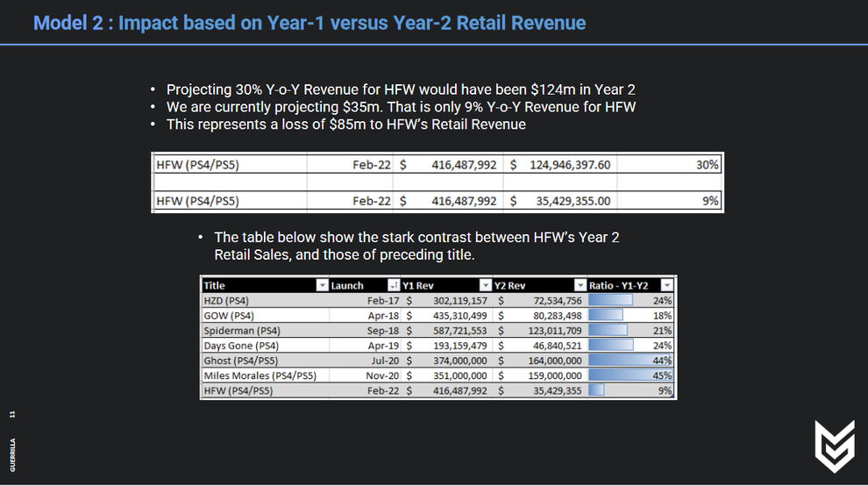Click the vertical GUERRILLA footer text
Screen dimensions: 868x486
point(12,455)
